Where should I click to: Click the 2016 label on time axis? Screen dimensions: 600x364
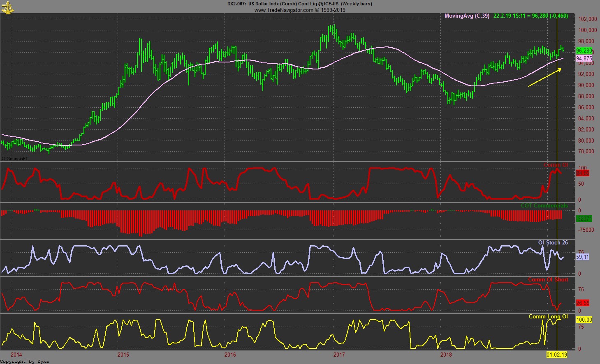(230, 355)
